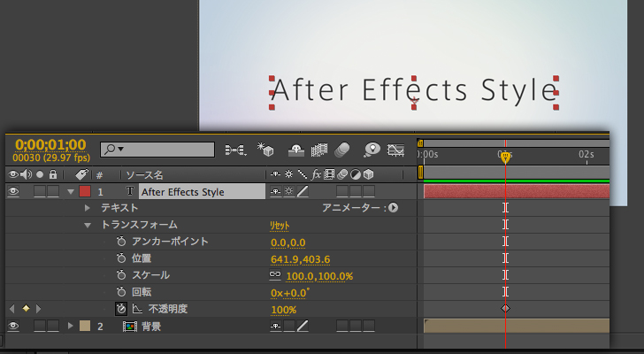The image size is (644, 354).
Task: Expand the 背景 layer triangle
Action: click(71, 326)
